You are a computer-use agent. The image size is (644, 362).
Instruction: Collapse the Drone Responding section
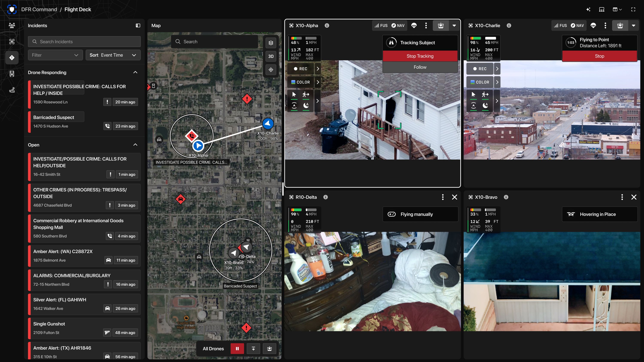(135, 72)
